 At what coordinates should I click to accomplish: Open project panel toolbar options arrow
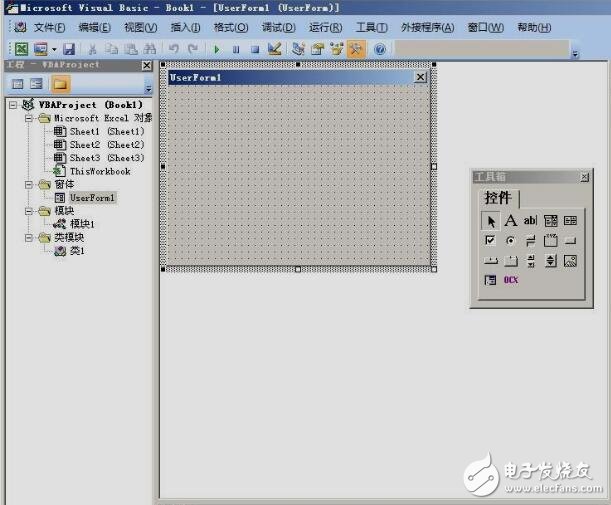tap(148, 89)
